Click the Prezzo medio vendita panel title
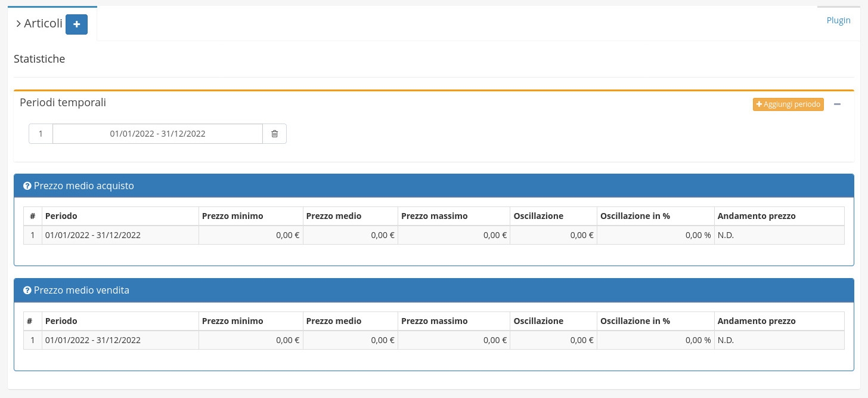Image resolution: width=868 pixels, height=398 pixels. pos(81,291)
